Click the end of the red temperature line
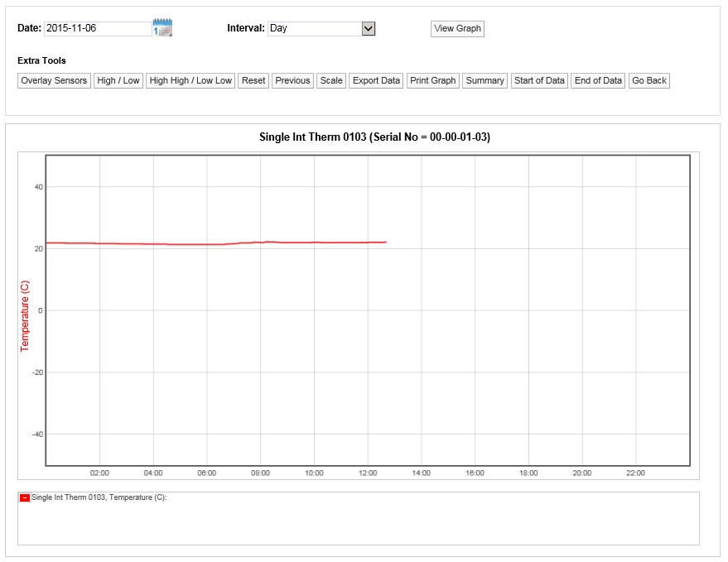The width and height of the screenshot is (728, 562). tap(386, 242)
